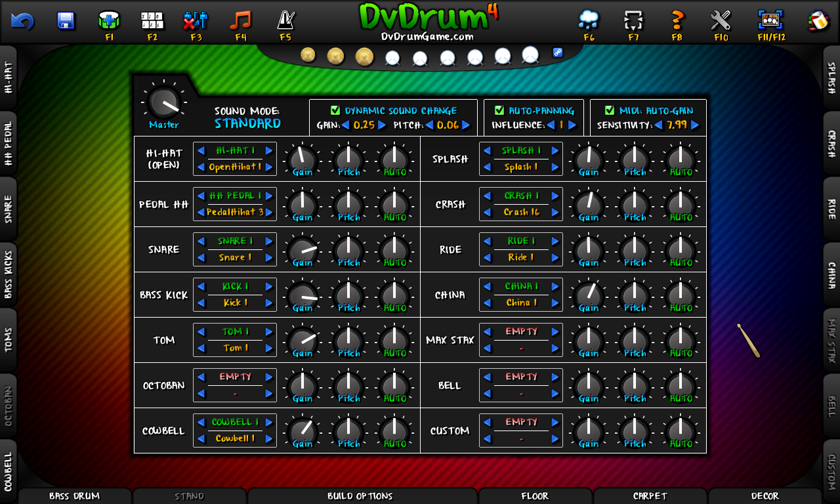Screen dimensions: 840x504
Task: Select next sound after Kick 1
Action: (268, 303)
